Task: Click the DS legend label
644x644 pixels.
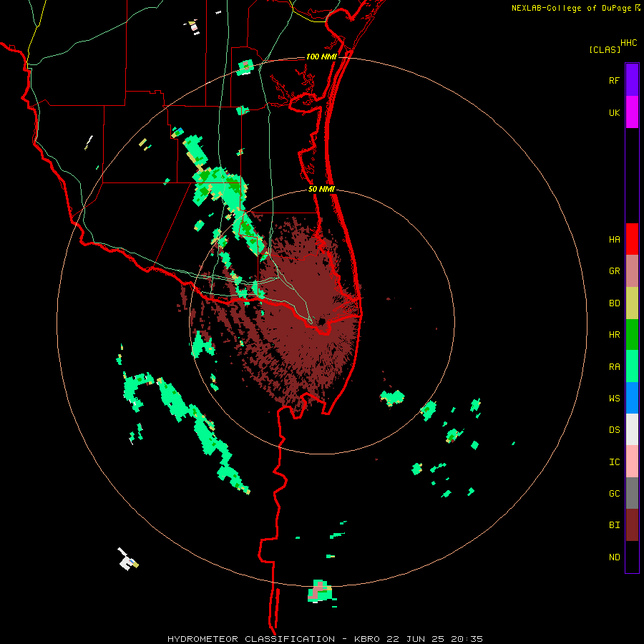Action: click(x=614, y=430)
